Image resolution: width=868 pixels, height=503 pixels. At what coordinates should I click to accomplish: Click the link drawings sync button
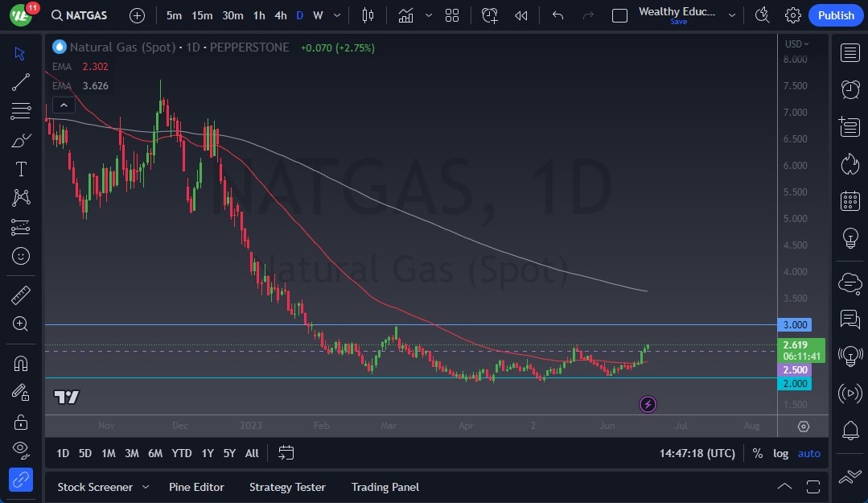point(20,480)
